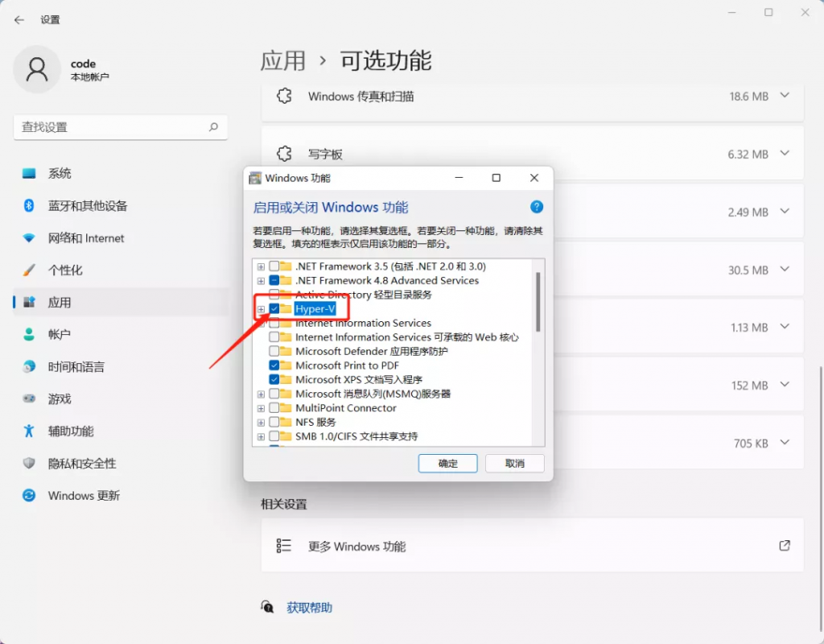
Task: Expand the 705 KB feature row chevron
Action: (x=785, y=442)
